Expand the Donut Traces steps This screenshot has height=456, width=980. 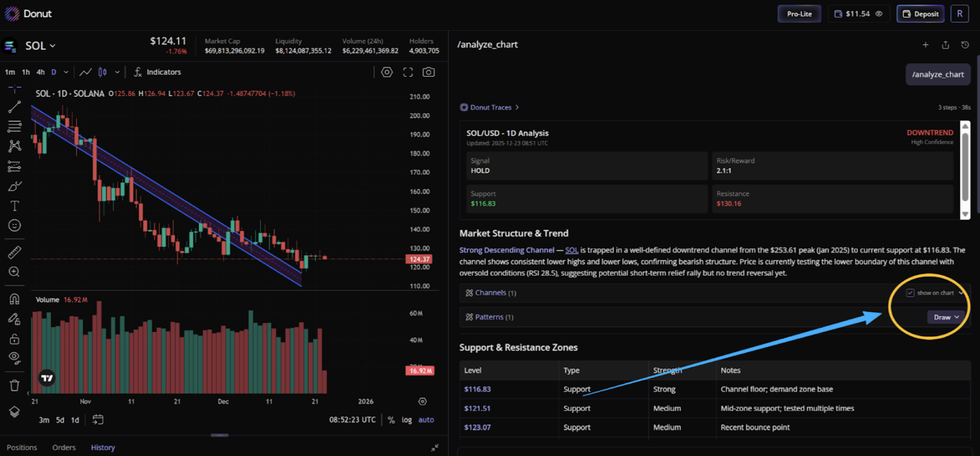[x=490, y=108]
